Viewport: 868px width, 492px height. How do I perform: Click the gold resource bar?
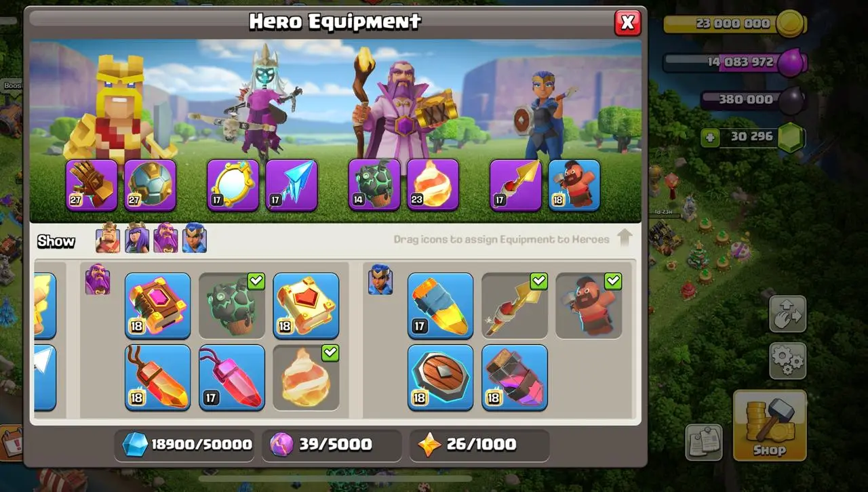click(734, 24)
